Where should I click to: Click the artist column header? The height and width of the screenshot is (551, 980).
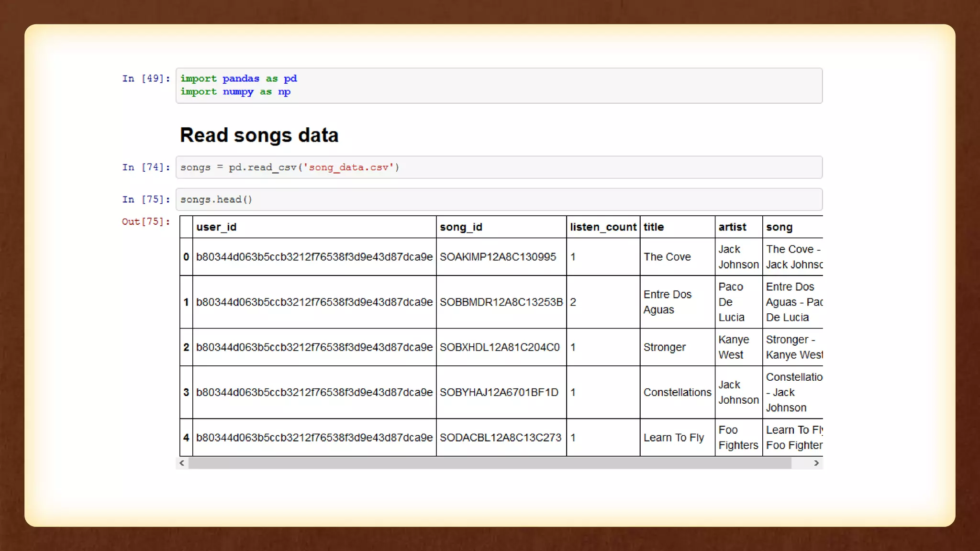pyautogui.click(x=732, y=227)
